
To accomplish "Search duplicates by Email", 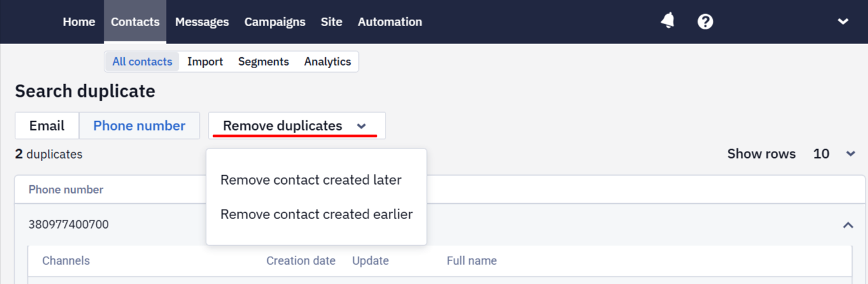I will click(47, 125).
